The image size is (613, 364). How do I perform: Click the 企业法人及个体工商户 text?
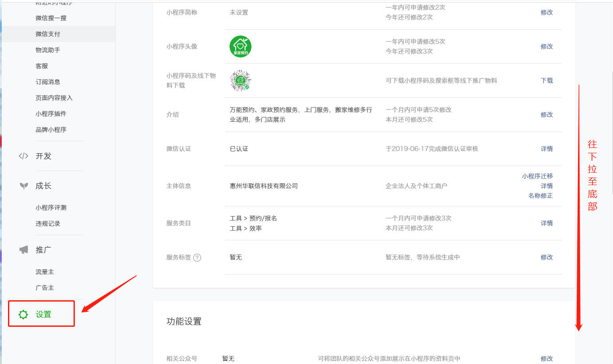pos(416,186)
